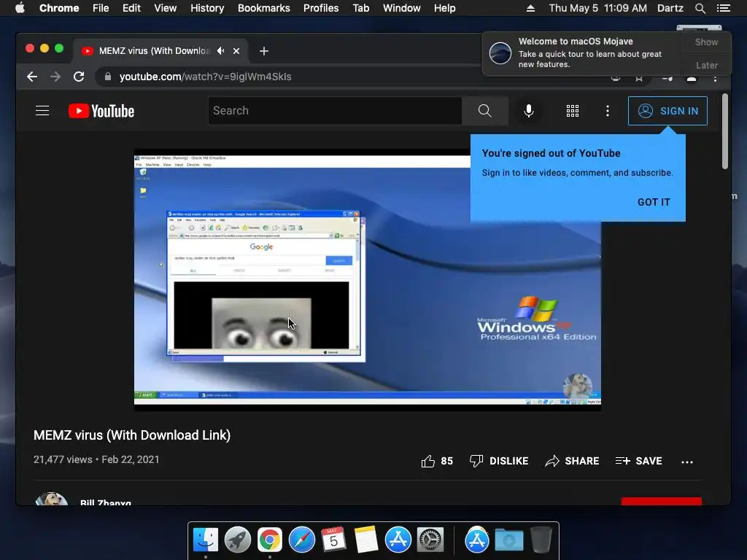Click the 21,477 views text
Image resolution: width=747 pixels, height=560 pixels.
(x=63, y=459)
